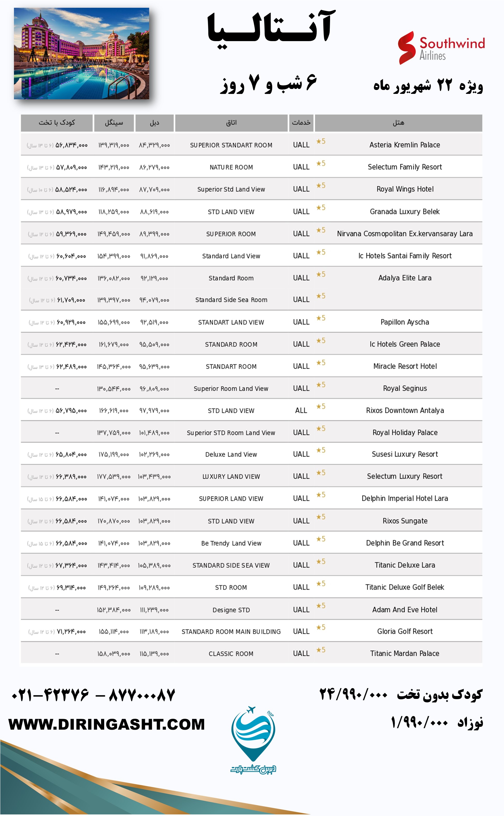This screenshot has height=816, width=504.
Task: Click the ALL service label for Rixos Downtown
Action: pos(301,411)
